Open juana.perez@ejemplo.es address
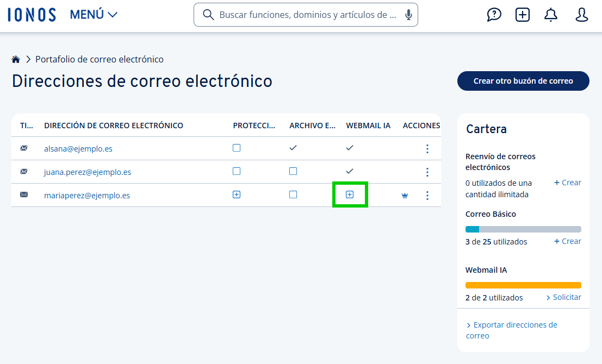 tap(88, 172)
